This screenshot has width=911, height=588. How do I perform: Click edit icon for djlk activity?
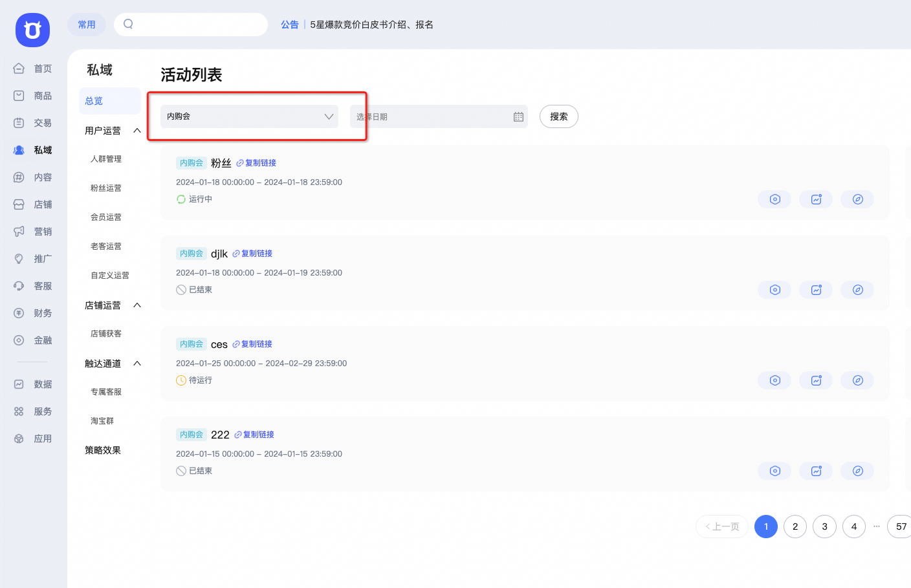coord(857,290)
